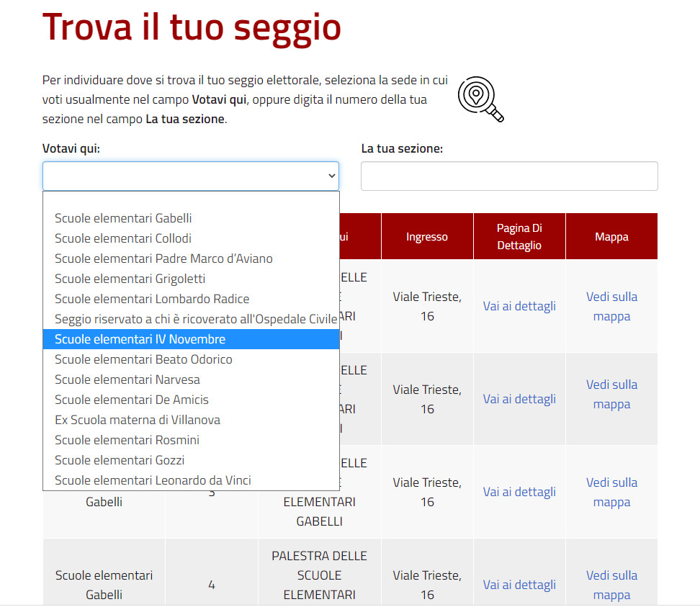Select Ex Scuola materna di Villanova
The height and width of the screenshot is (607, 700).
click(191, 420)
